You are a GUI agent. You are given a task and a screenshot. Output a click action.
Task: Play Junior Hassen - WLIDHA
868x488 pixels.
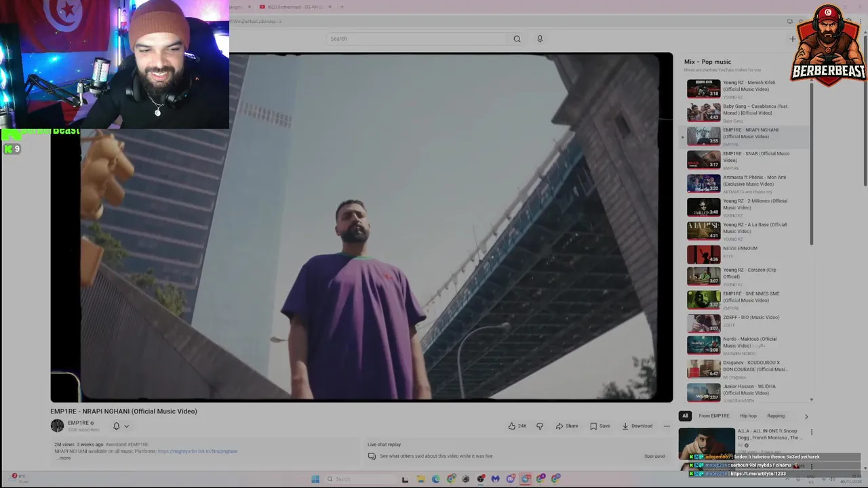point(747,392)
